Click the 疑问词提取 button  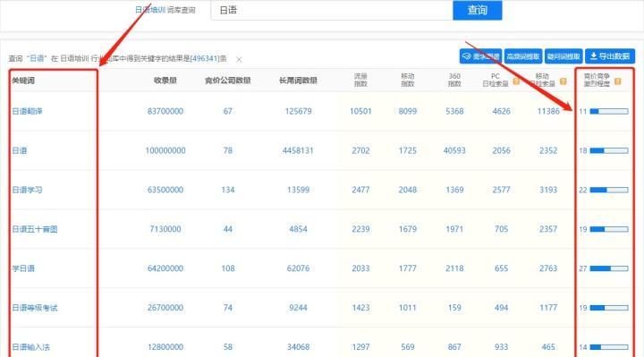[x=563, y=56]
